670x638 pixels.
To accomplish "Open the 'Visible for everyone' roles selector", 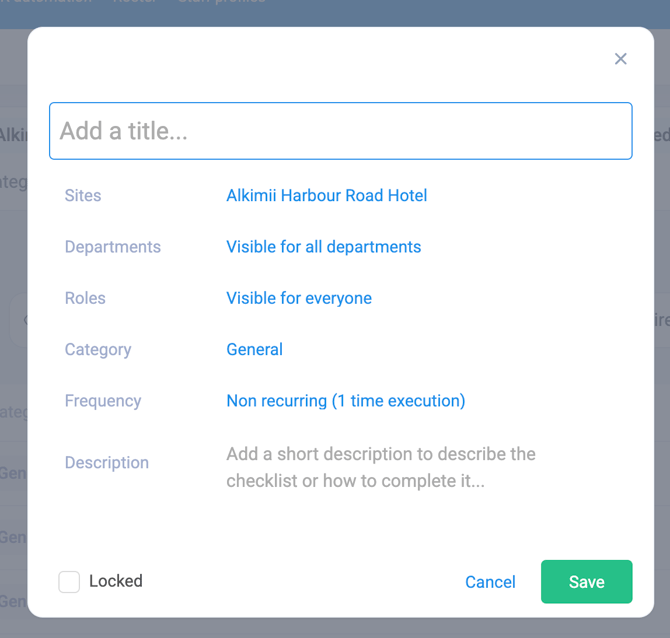I will click(299, 298).
